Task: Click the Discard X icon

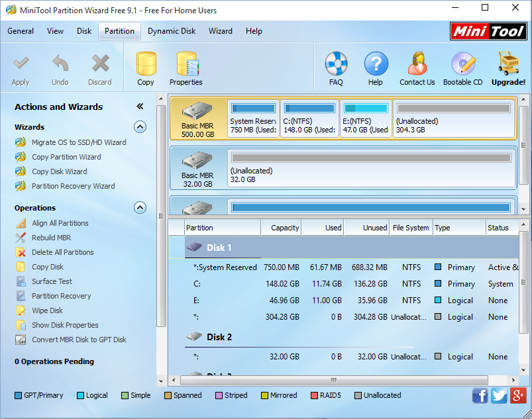Action: [100, 63]
